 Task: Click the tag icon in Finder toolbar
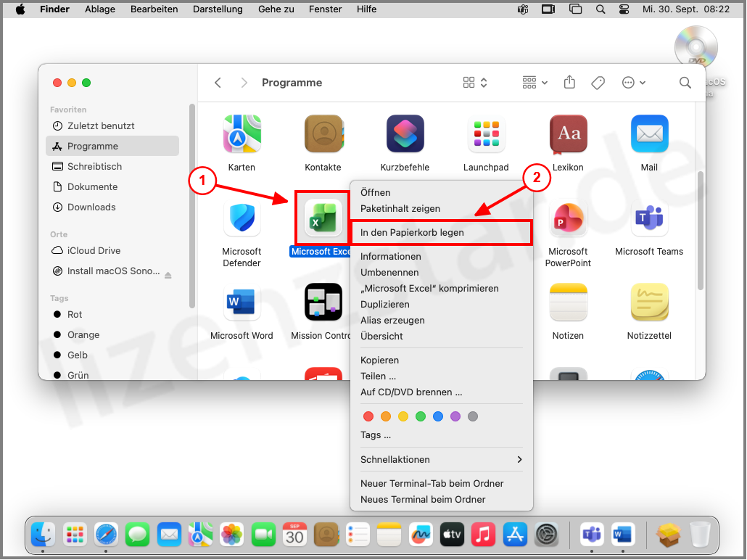click(598, 83)
